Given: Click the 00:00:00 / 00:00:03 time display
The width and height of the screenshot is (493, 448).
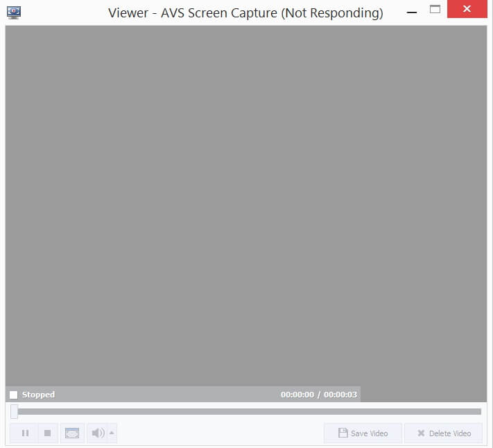Looking at the screenshot, I should point(318,395).
